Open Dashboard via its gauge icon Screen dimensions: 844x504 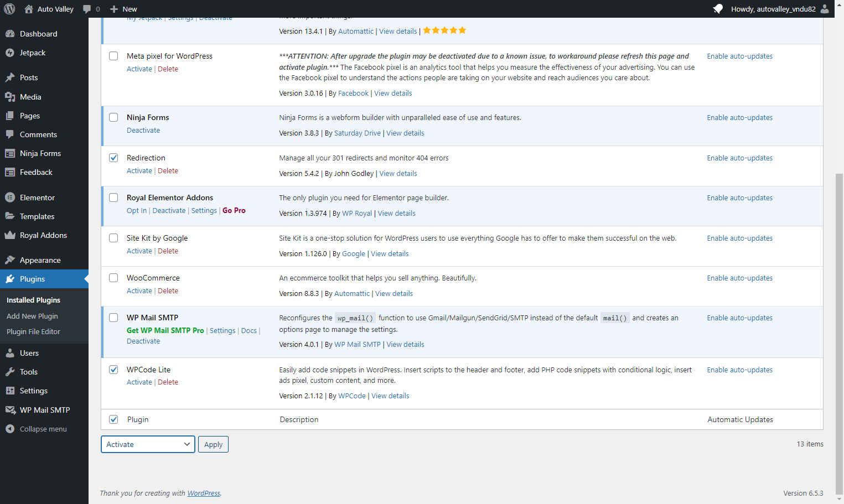tap(10, 34)
